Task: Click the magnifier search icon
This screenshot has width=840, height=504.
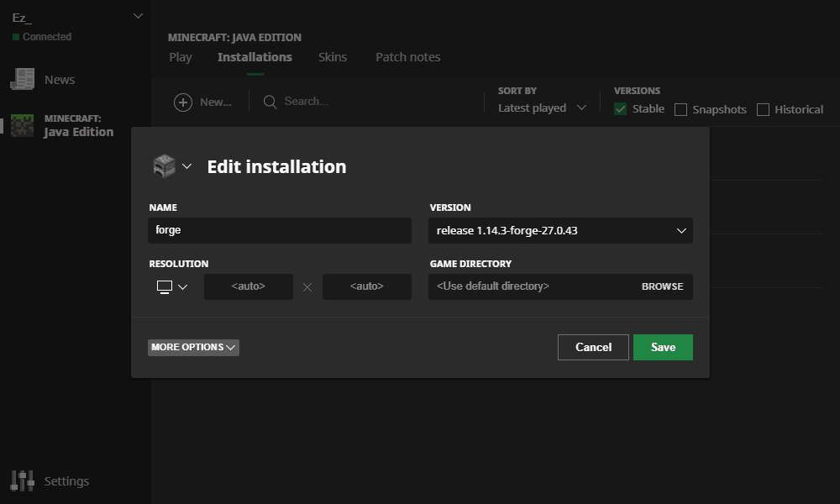Action: [x=270, y=102]
